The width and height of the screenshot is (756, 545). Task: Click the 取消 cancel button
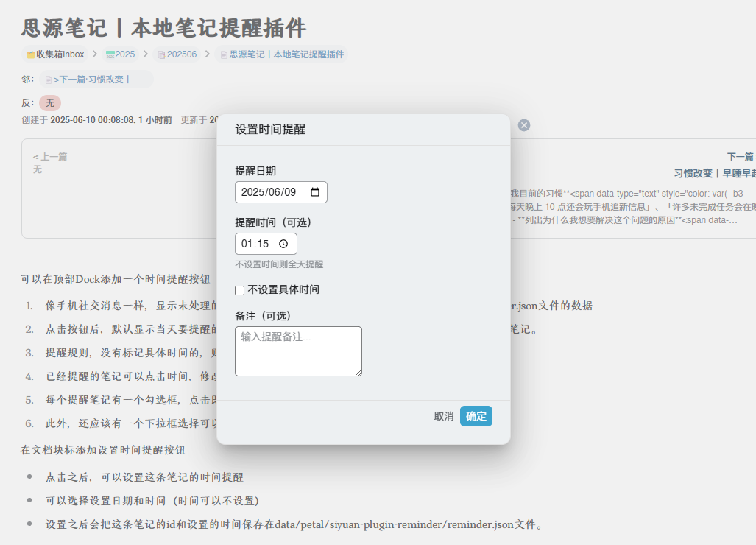pos(442,415)
